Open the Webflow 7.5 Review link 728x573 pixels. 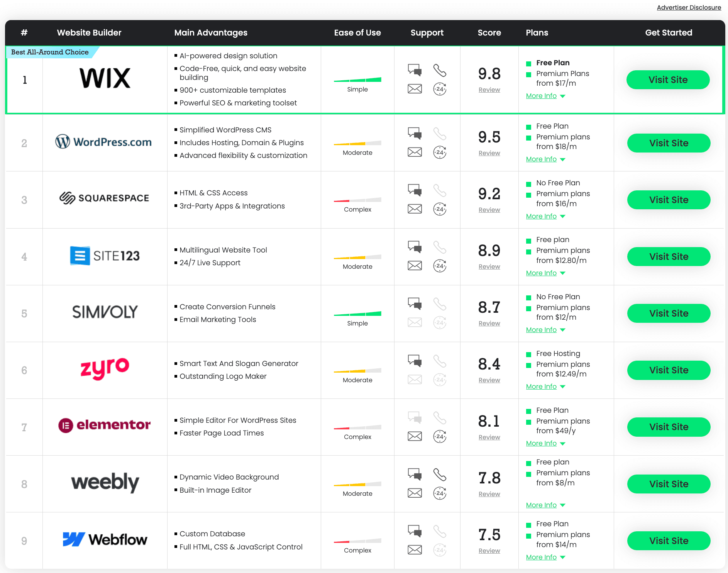489,551
